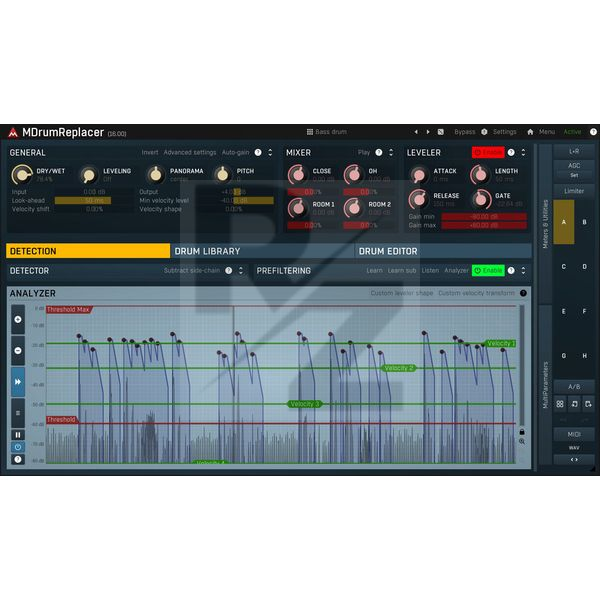Click the analyzer zoom out minus button

(18, 351)
